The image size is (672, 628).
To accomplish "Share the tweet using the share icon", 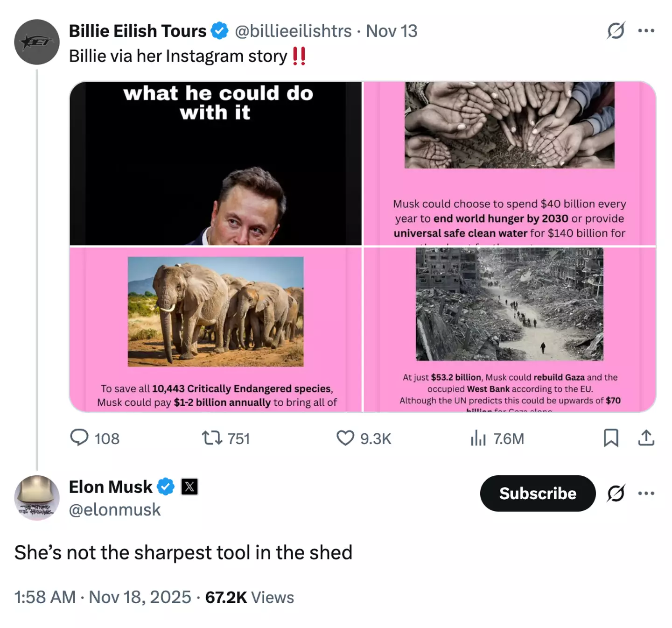I will click(x=646, y=438).
